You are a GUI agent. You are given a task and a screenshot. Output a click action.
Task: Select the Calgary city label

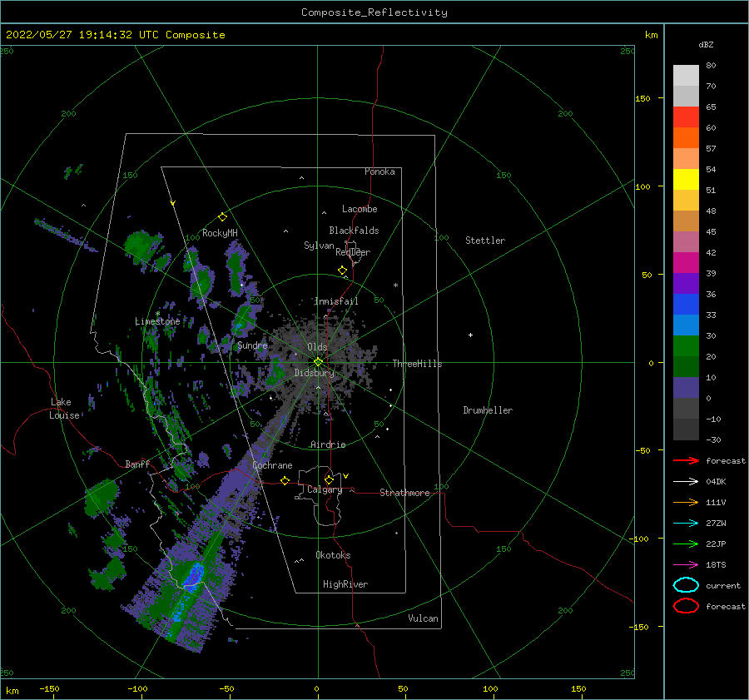[x=325, y=489]
